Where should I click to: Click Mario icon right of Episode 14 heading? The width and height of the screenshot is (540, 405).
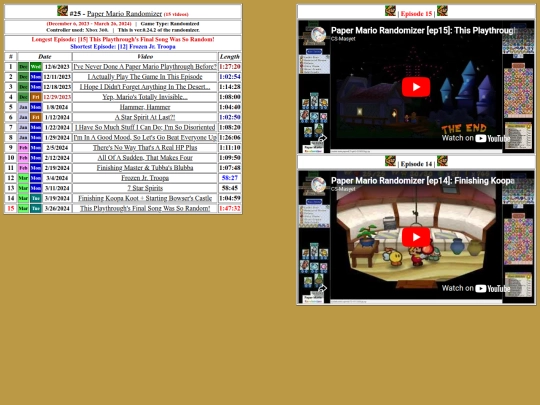(442, 161)
